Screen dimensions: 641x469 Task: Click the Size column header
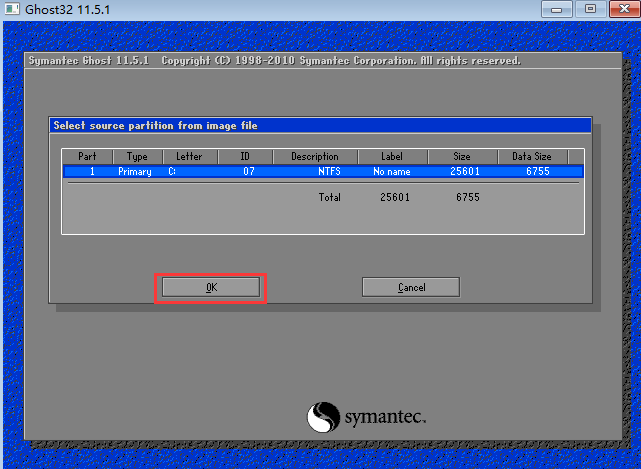point(462,157)
